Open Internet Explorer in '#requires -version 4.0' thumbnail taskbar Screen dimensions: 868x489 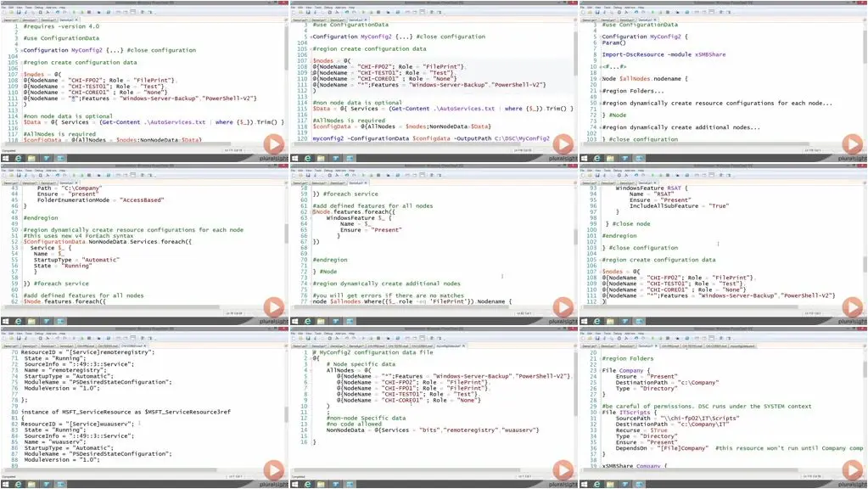click(19, 158)
